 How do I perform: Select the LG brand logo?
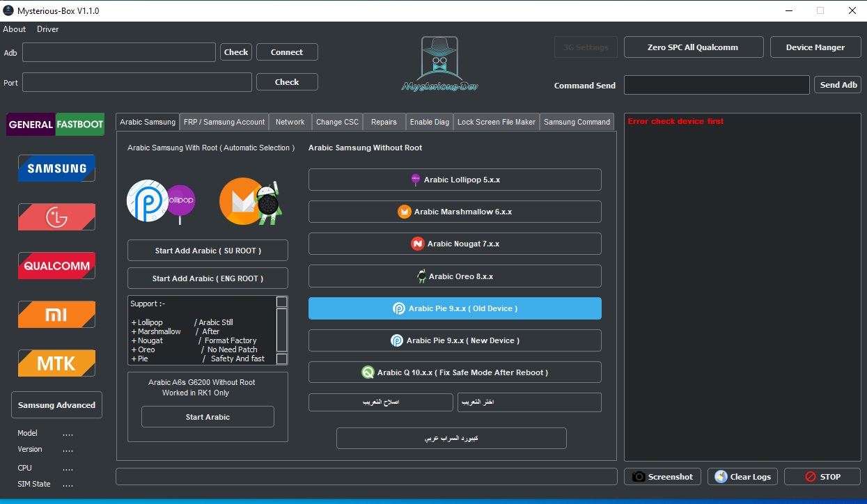pos(56,217)
